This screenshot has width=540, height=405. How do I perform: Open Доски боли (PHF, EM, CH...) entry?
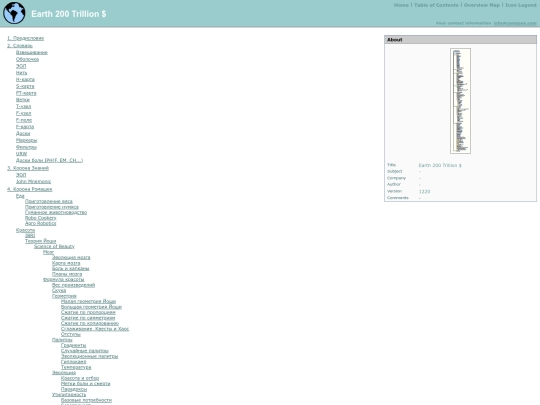pyautogui.click(x=49, y=160)
